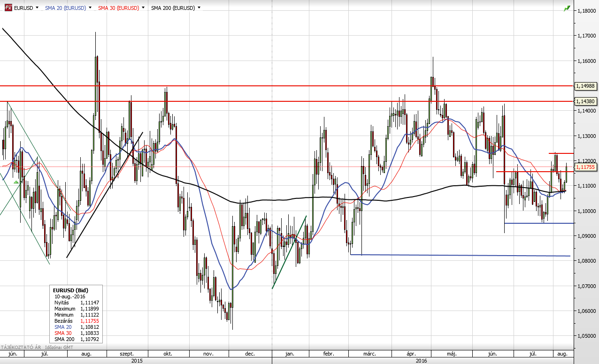
Task: Click the EURUSD (Bid) info box title
Action: coord(71,290)
